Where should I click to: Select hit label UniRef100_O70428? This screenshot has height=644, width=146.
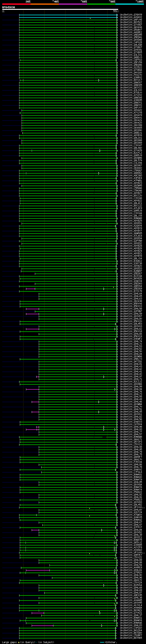coord(131,151)
